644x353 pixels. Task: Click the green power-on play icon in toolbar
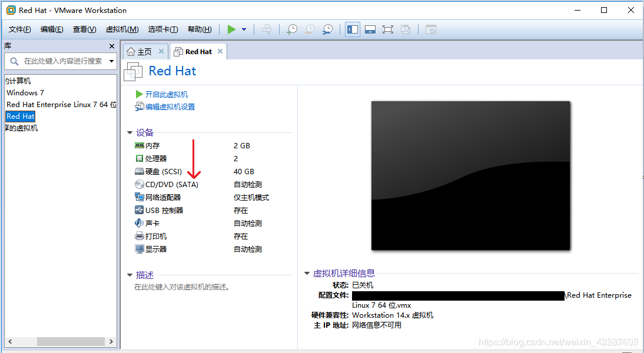232,29
